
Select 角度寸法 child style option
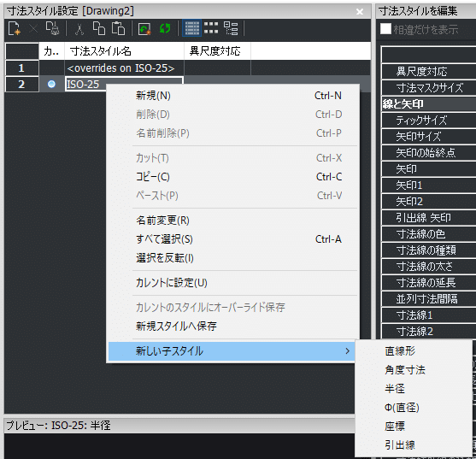tap(414, 370)
